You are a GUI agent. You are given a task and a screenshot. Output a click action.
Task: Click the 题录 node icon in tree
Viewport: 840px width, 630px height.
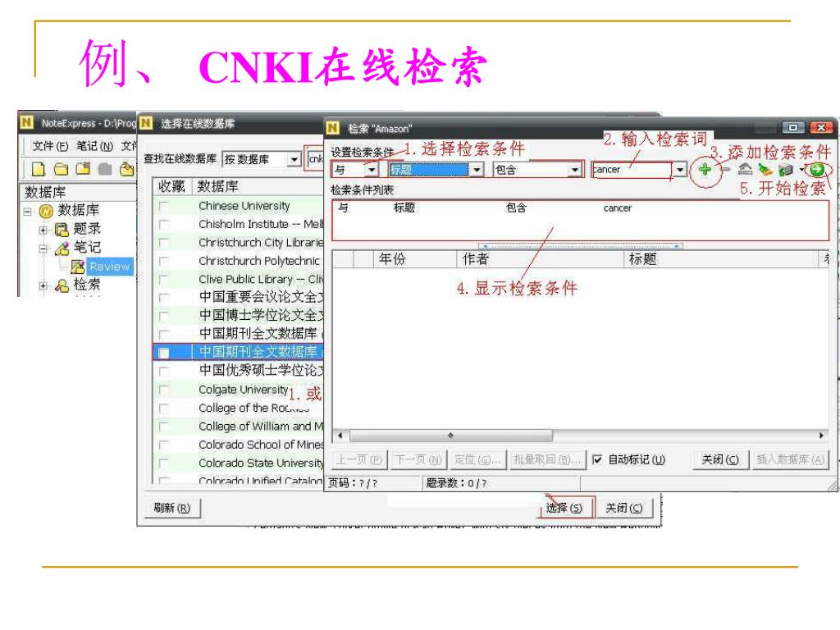click(x=62, y=230)
